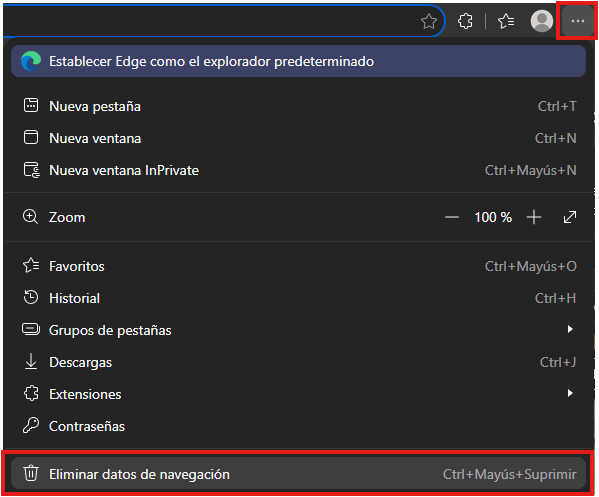This screenshot has width=599, height=497.
Task: Click the Zoom magnifier icon
Action: click(x=31, y=217)
